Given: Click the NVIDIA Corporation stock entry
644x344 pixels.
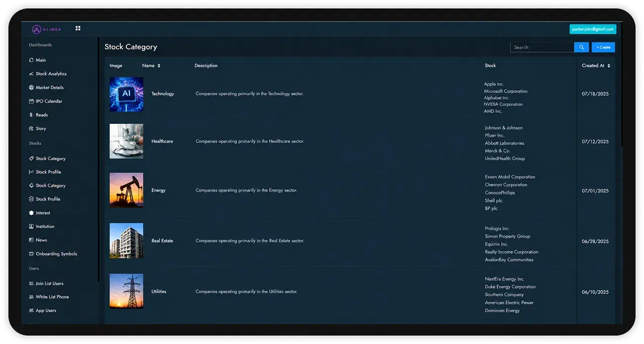Looking at the screenshot, I should [x=503, y=104].
